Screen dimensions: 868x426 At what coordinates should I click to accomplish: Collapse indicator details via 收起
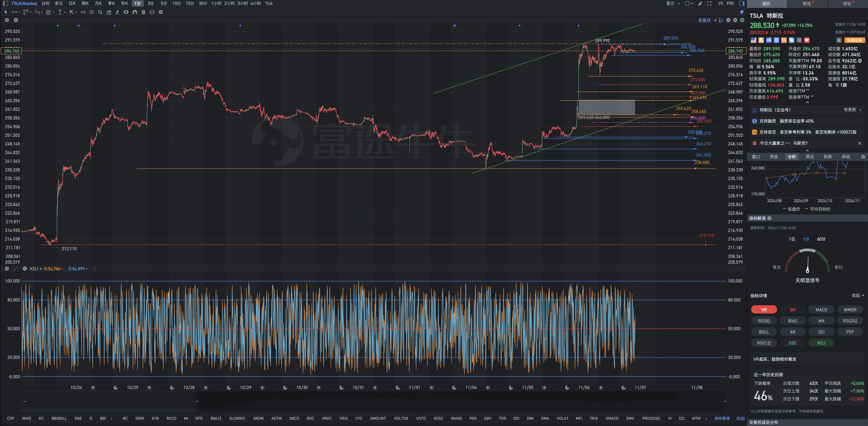(858, 296)
